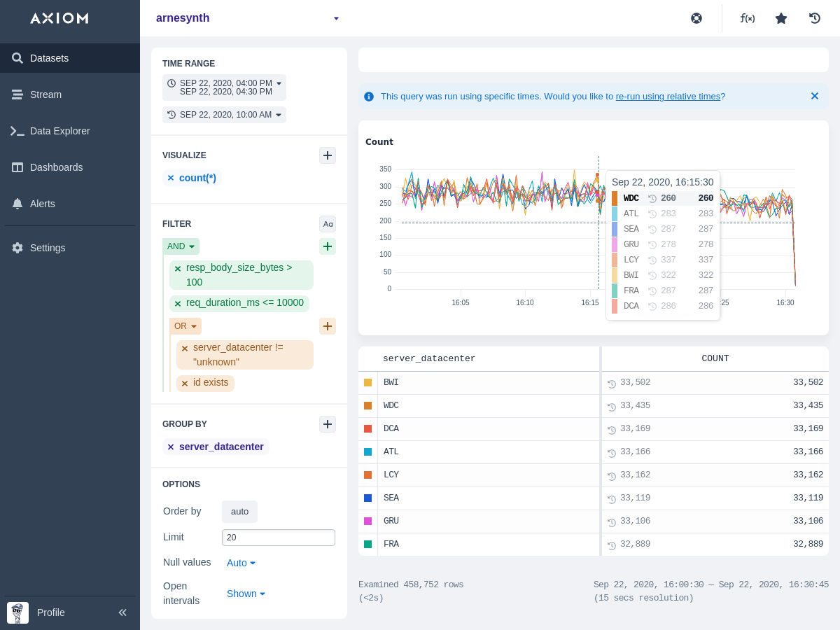Remove the 'id exists' filter
Screen dimensions: 840x630
pos(185,384)
